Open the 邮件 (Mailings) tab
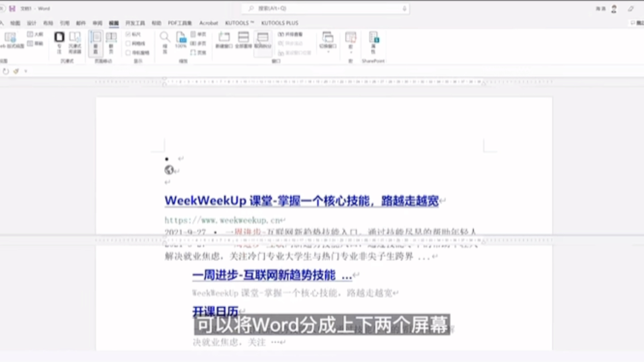This screenshot has width=644, height=362. pos(81,23)
